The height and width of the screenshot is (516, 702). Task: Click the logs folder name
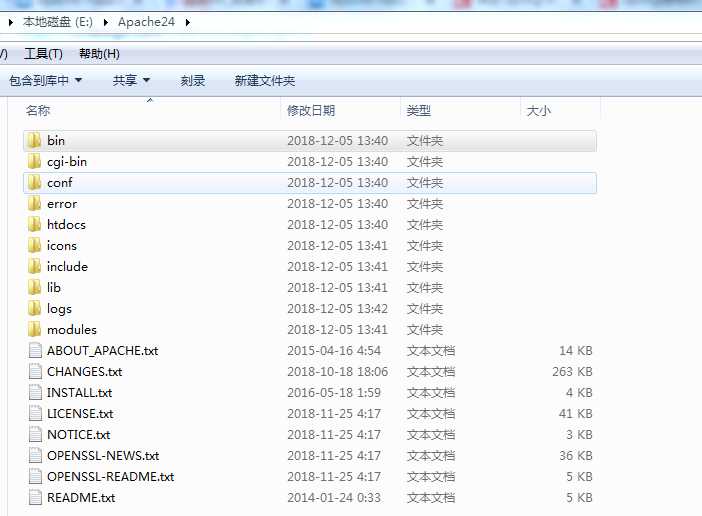(59, 309)
